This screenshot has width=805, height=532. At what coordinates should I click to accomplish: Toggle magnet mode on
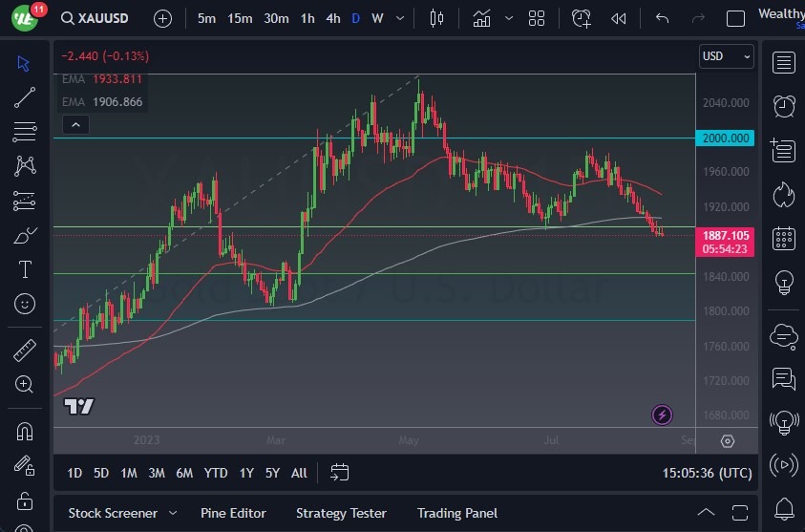25,431
